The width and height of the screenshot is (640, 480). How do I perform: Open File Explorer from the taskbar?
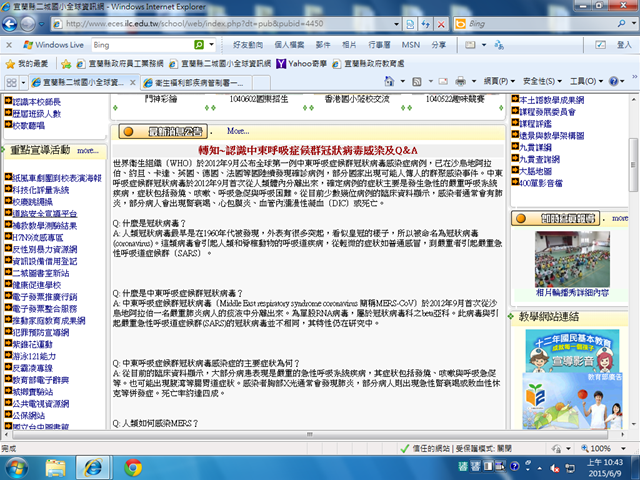[x=56, y=468]
